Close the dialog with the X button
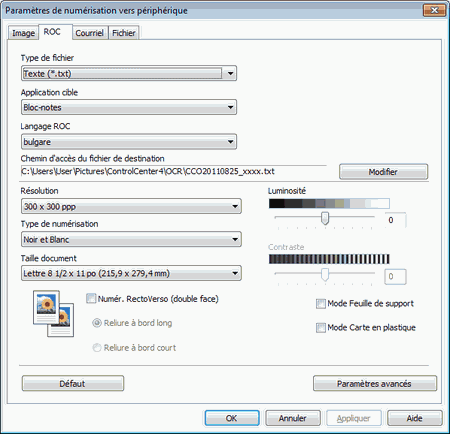Viewport: 450px width, 434px height. click(x=434, y=10)
